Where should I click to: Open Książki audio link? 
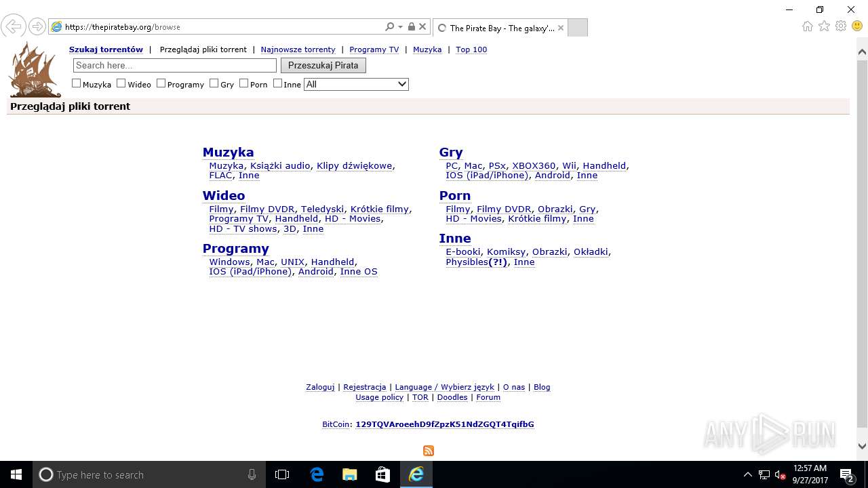point(280,165)
